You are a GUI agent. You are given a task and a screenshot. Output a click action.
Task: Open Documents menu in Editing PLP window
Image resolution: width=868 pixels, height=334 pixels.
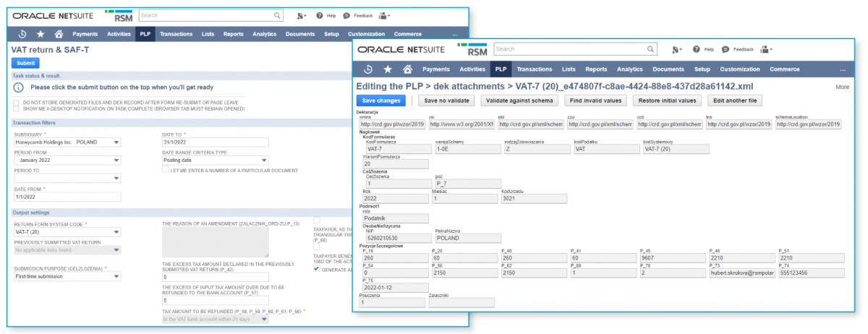pyautogui.click(x=668, y=69)
